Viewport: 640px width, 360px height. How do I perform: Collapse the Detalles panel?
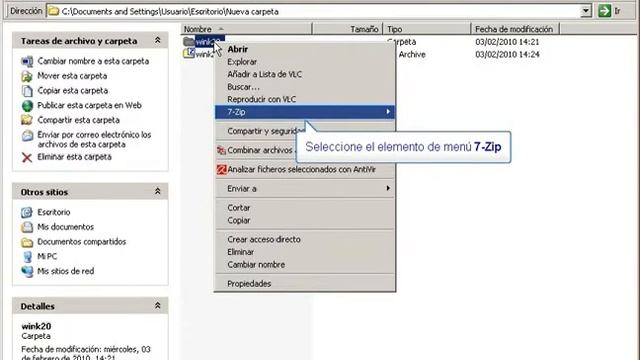tap(158, 306)
